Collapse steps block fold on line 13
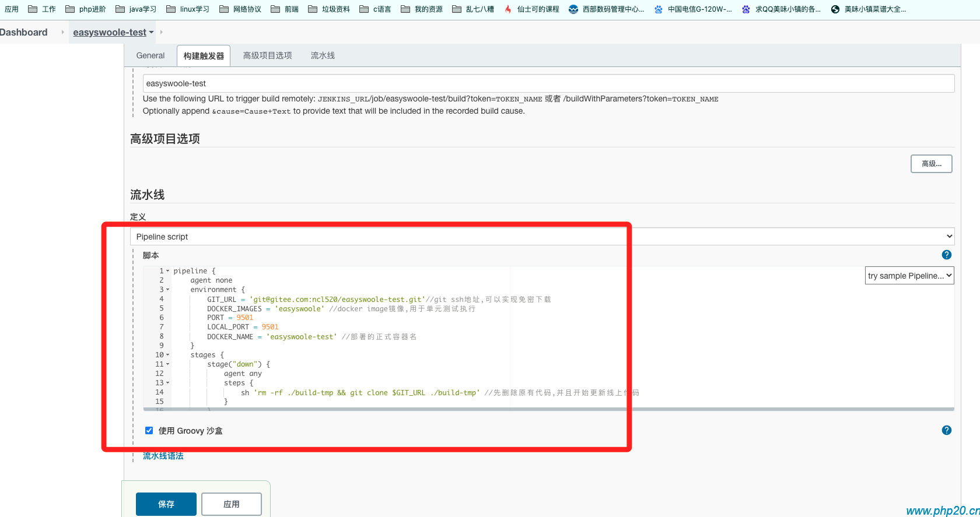 (x=168, y=383)
